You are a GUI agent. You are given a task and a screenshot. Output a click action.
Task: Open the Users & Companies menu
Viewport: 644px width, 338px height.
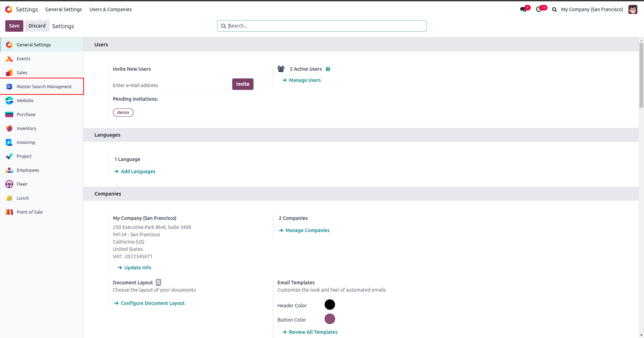coord(111,9)
